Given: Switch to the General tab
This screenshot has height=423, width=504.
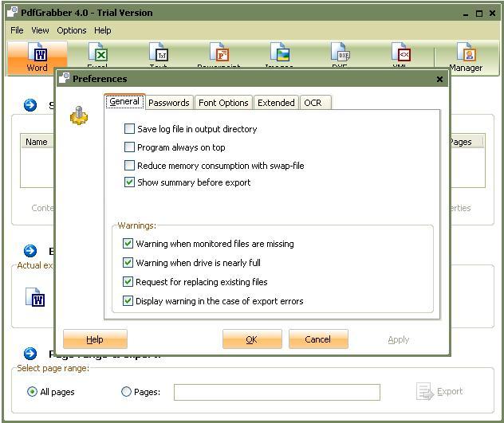Looking at the screenshot, I should click(124, 101).
